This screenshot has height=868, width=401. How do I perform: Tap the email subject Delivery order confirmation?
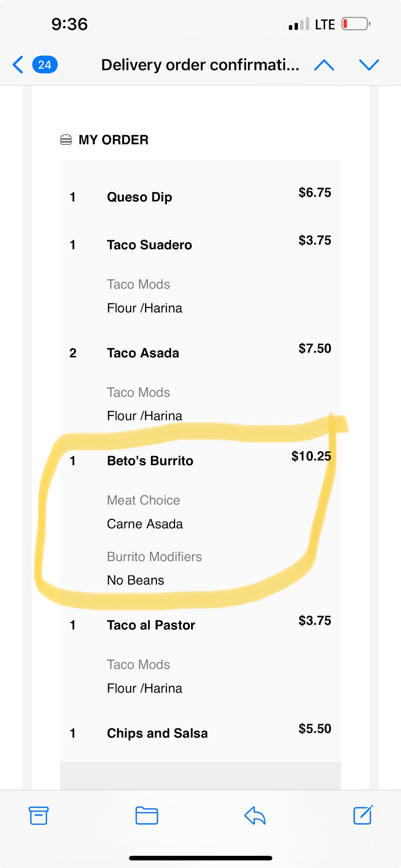pyautogui.click(x=200, y=65)
